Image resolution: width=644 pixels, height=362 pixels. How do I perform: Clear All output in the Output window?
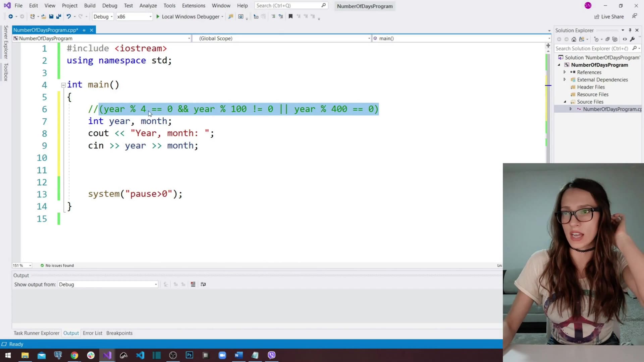click(193, 284)
